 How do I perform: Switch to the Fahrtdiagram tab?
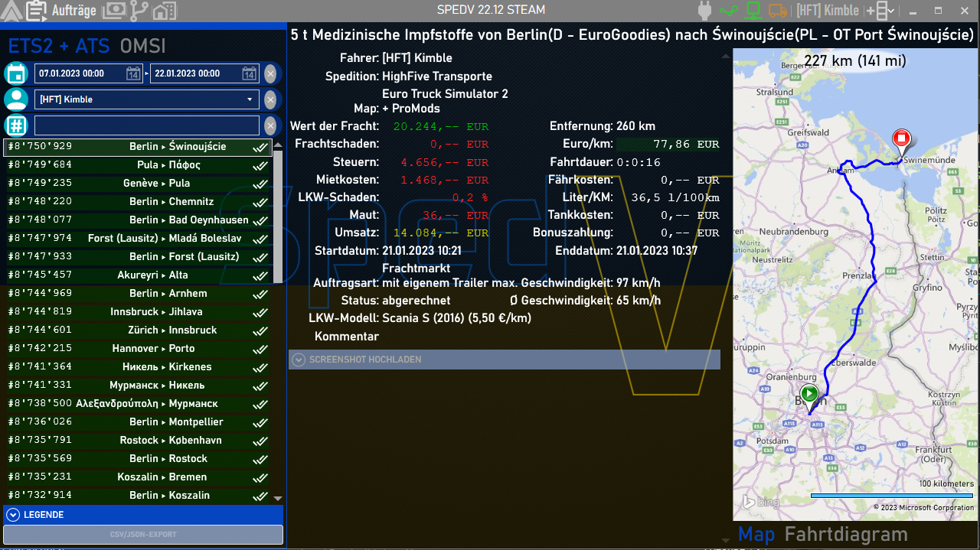pyautogui.click(x=846, y=535)
